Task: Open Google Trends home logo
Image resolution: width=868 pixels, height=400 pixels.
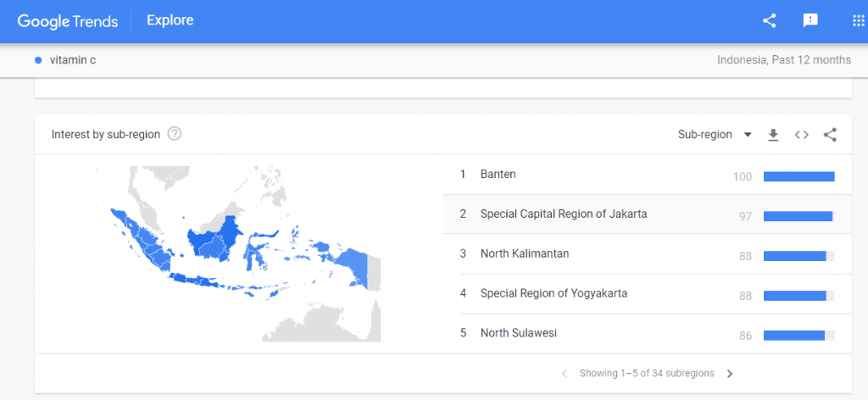Action: (68, 21)
